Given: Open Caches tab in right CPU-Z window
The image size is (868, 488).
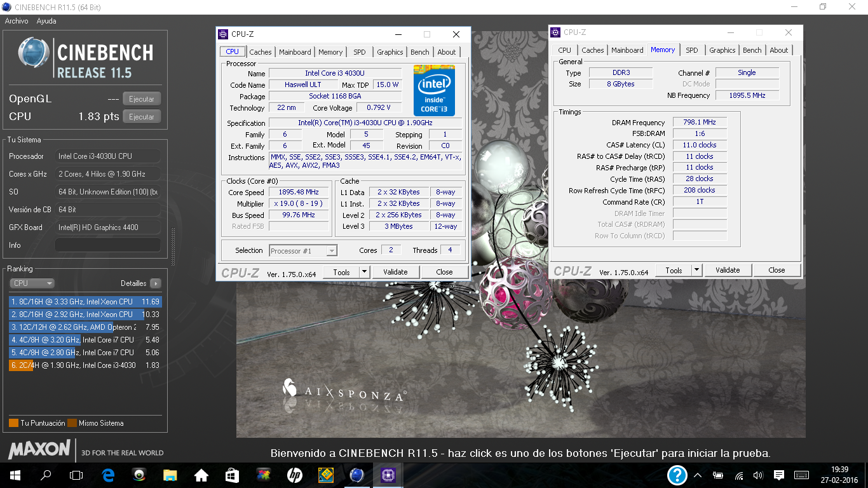Looking at the screenshot, I should coord(593,50).
